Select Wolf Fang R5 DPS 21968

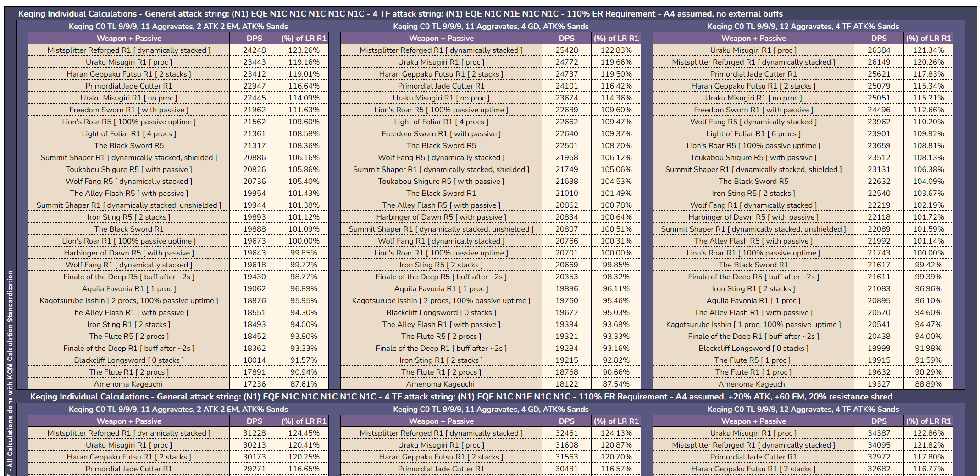click(x=566, y=157)
